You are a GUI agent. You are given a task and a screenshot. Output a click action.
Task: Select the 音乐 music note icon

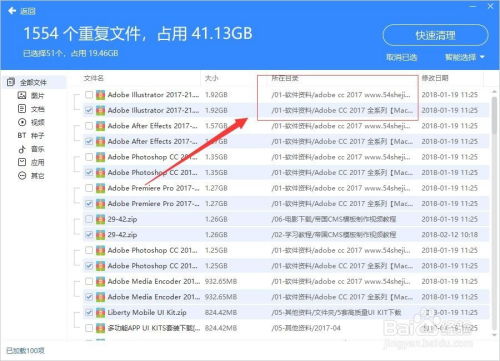[22, 149]
